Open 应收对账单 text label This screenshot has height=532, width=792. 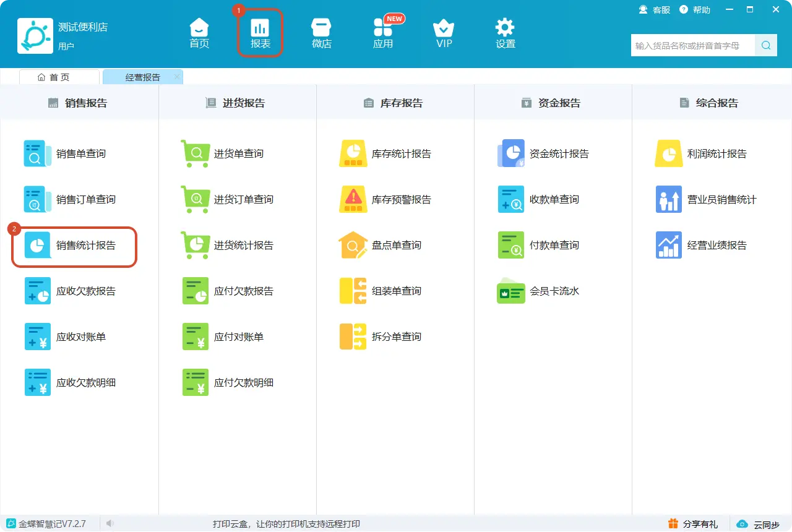pyautogui.click(x=81, y=337)
